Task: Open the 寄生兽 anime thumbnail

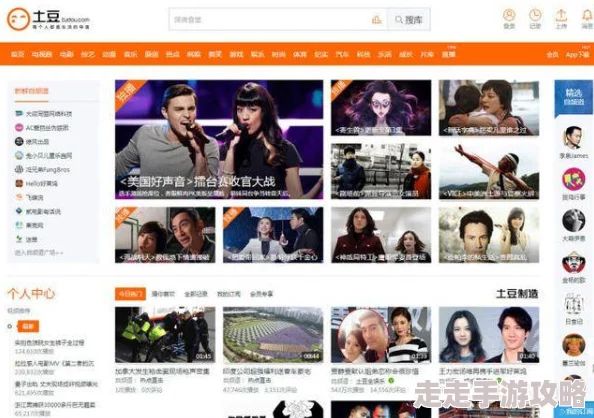Action: [x=381, y=108]
